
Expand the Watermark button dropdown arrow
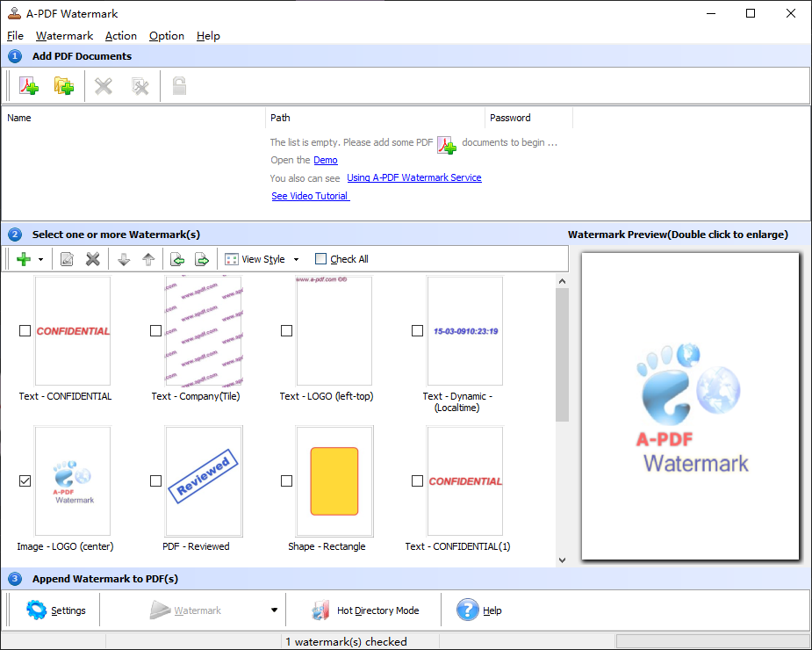[274, 610]
